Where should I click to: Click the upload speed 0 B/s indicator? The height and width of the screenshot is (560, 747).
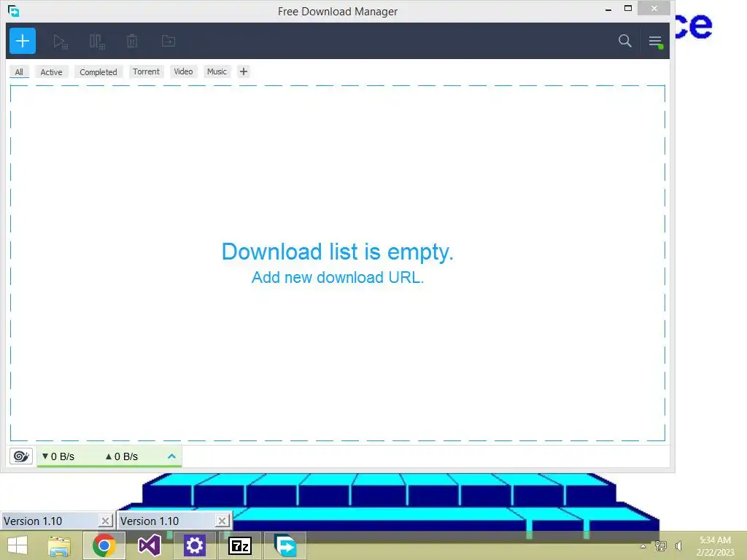tap(122, 456)
